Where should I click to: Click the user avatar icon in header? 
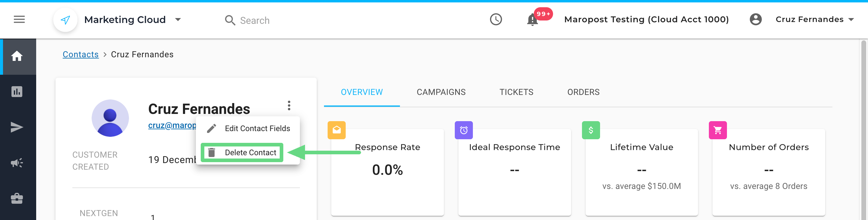pos(756,19)
